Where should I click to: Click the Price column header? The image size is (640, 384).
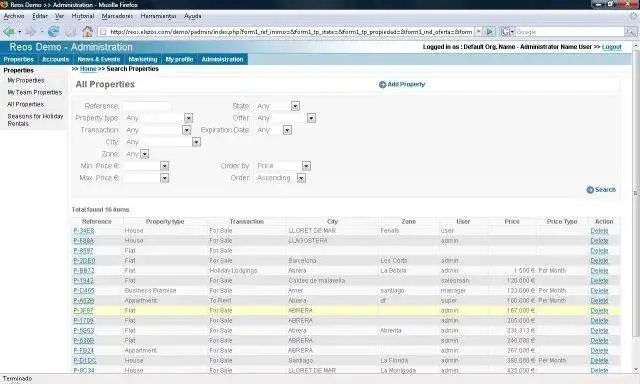pos(512,222)
